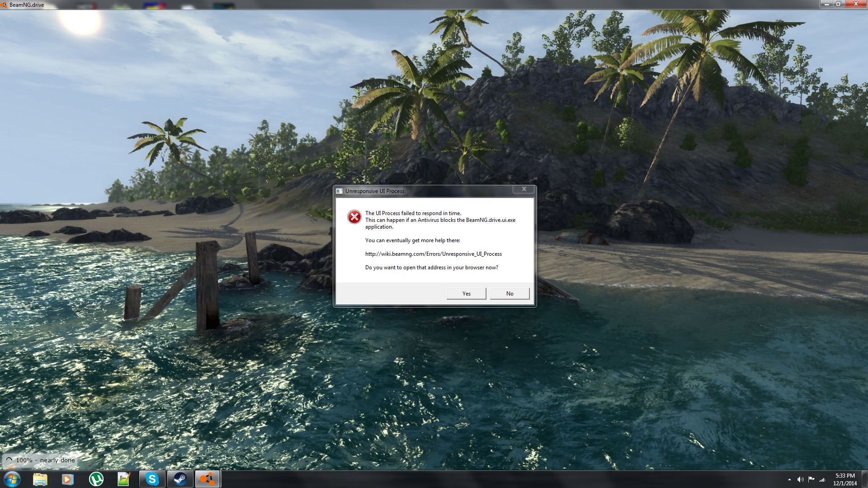
Task: Open uTorrent from the taskbar
Action: tap(96, 479)
